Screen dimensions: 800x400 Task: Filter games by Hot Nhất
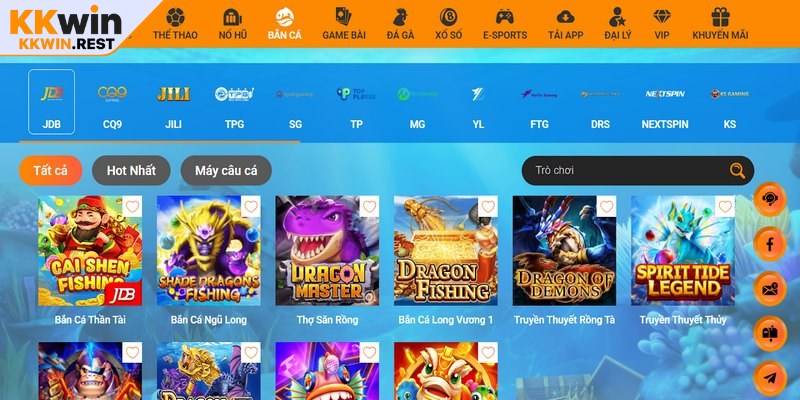131,170
